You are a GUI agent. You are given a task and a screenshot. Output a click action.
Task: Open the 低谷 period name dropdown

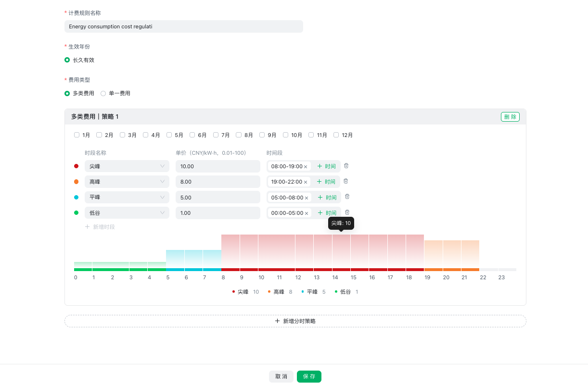click(x=127, y=213)
